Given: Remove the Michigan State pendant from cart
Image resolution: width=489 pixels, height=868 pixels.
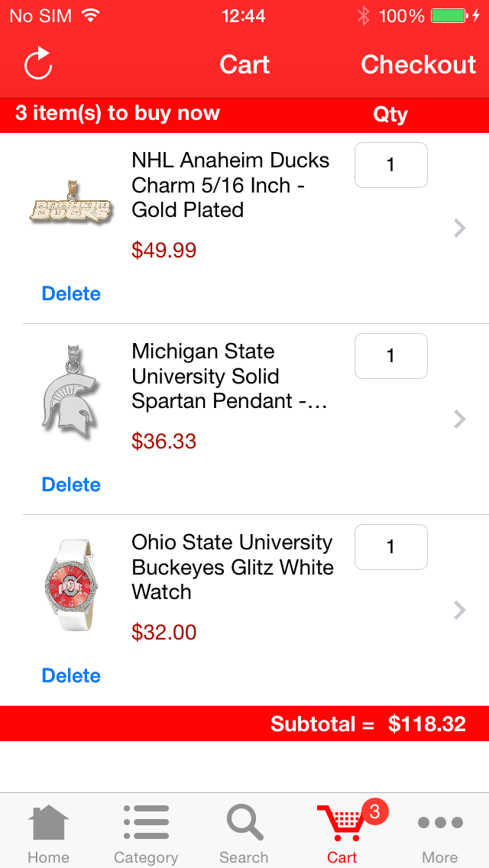Looking at the screenshot, I should tap(70, 484).
